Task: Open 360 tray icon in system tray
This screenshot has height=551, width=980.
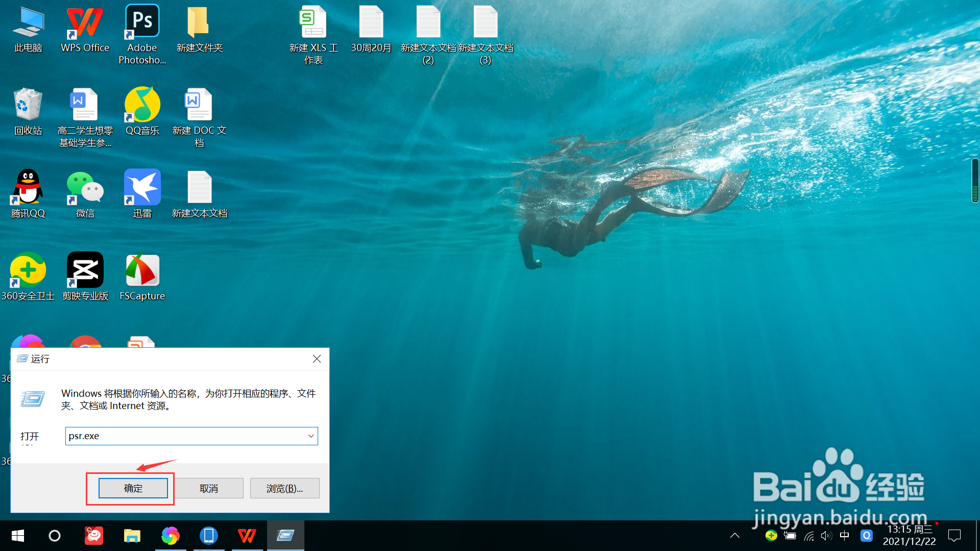Action: (x=771, y=536)
